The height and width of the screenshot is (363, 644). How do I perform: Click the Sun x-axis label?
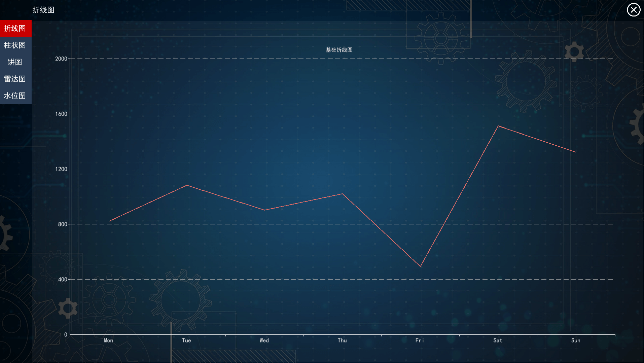[x=576, y=340]
